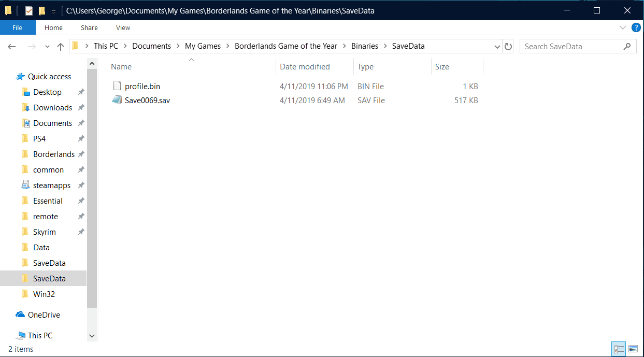The height and width of the screenshot is (357, 644).
Task: Open the recent locations dropdown arrow
Action: pos(47,47)
